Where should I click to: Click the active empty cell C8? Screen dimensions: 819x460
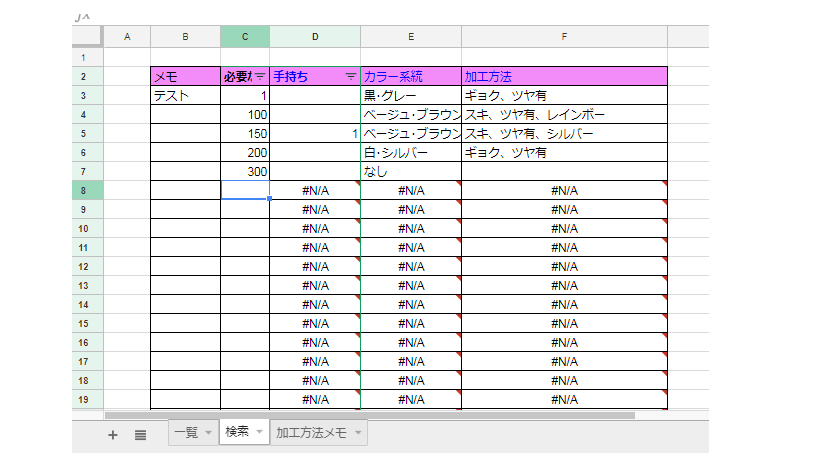(x=245, y=191)
